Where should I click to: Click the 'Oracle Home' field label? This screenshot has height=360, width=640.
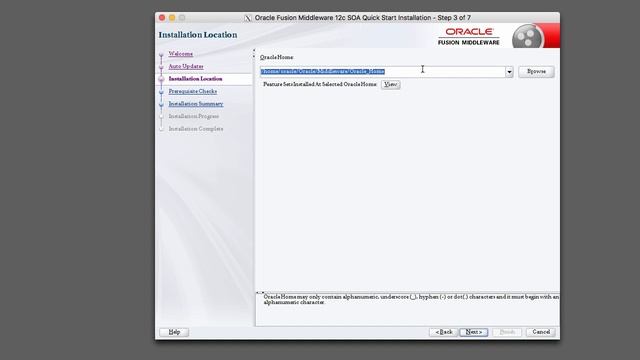(276, 57)
